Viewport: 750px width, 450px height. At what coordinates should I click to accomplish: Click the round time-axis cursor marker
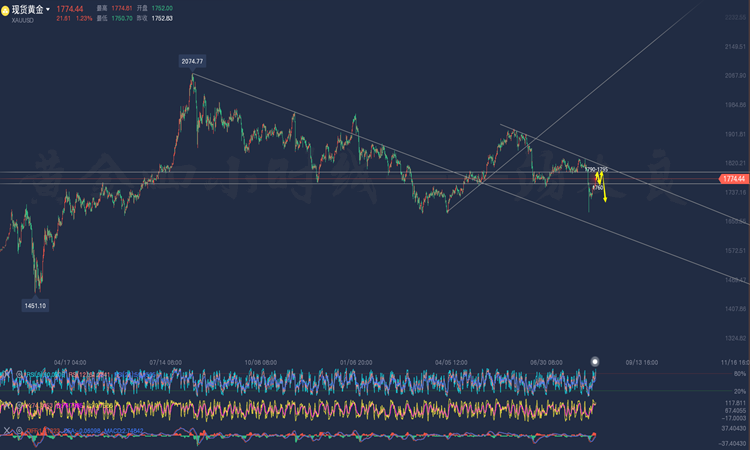pos(595,362)
